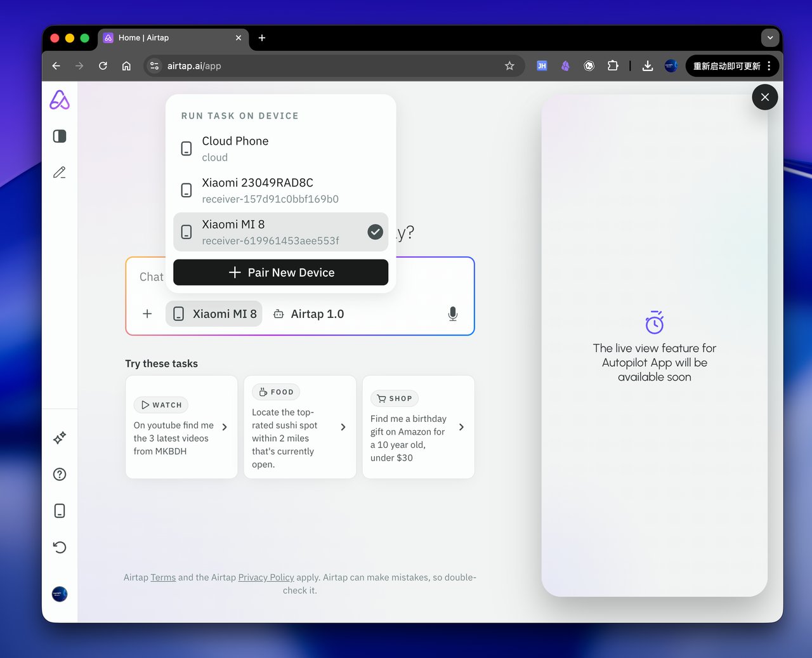Collapse the Xiaomi MI 8 device selector
Viewport: 812px width, 658px height.
pos(214,313)
